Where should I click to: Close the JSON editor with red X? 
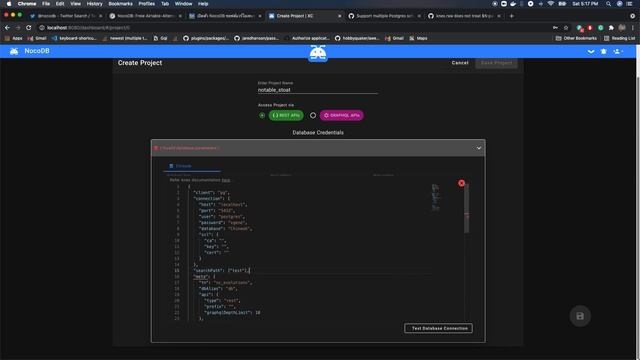[461, 183]
